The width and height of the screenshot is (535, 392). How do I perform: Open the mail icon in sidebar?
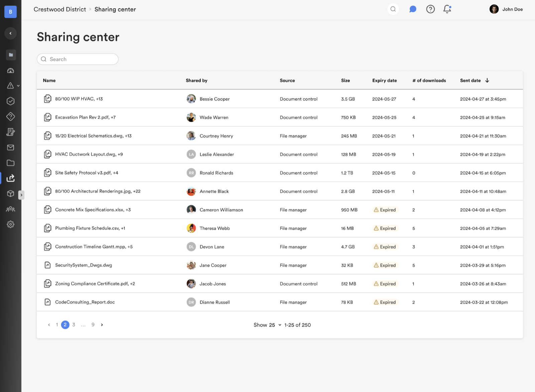pos(11,148)
